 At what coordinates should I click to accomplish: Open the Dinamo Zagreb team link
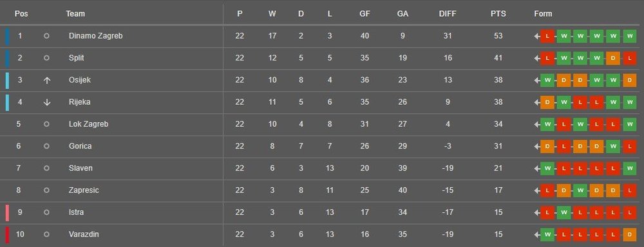pos(96,36)
